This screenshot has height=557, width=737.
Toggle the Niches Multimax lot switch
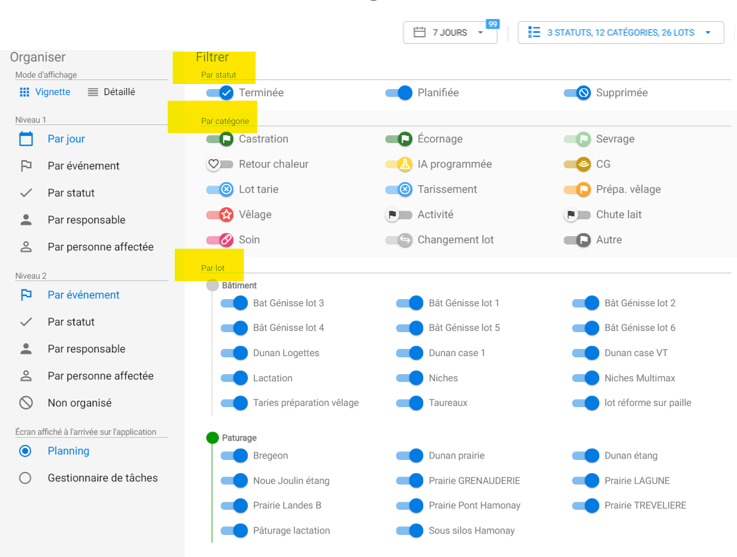click(586, 378)
